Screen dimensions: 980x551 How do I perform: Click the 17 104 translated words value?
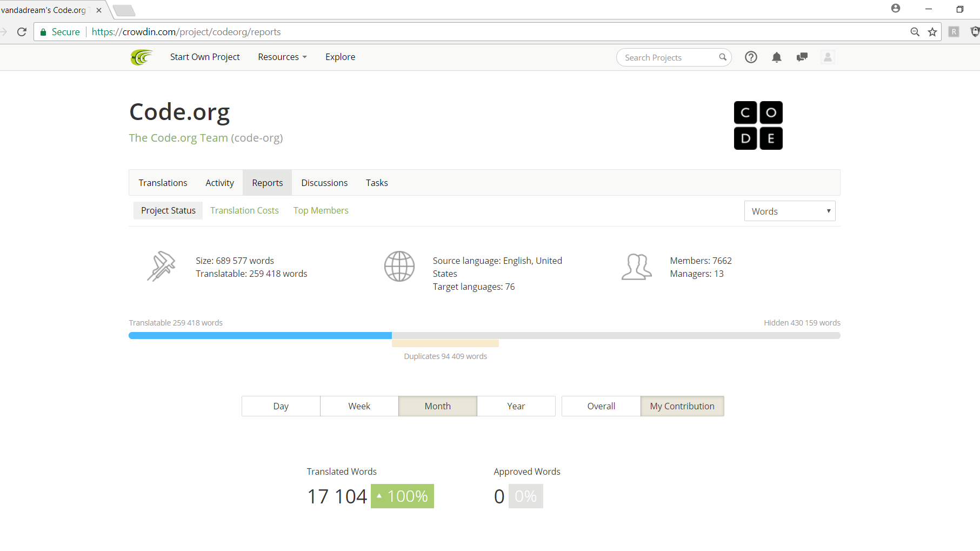(x=337, y=496)
